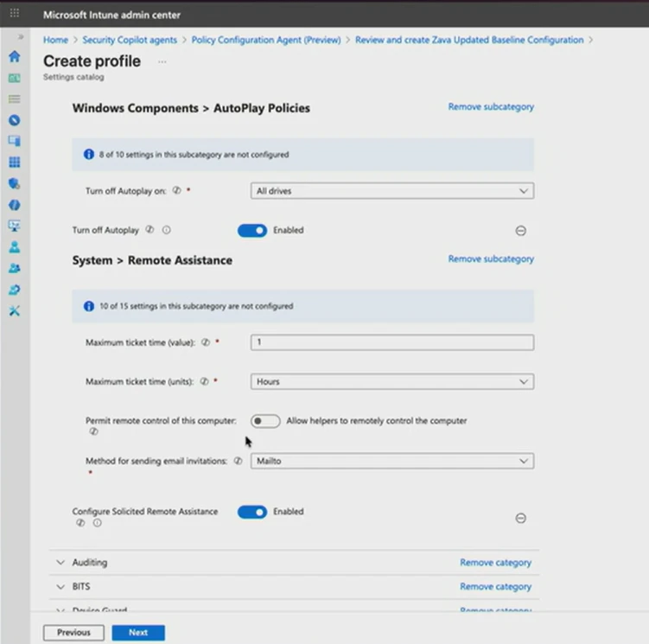
Task: Click Maximum ticket time value input field
Action: point(392,342)
